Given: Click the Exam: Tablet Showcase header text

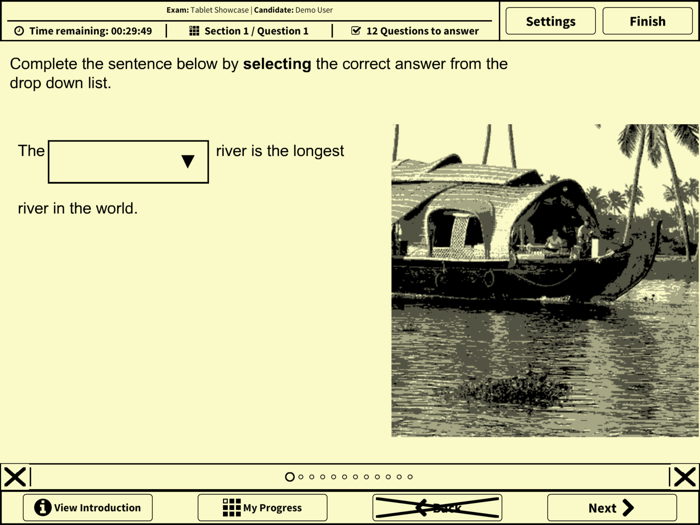Looking at the screenshot, I should tap(208, 10).
